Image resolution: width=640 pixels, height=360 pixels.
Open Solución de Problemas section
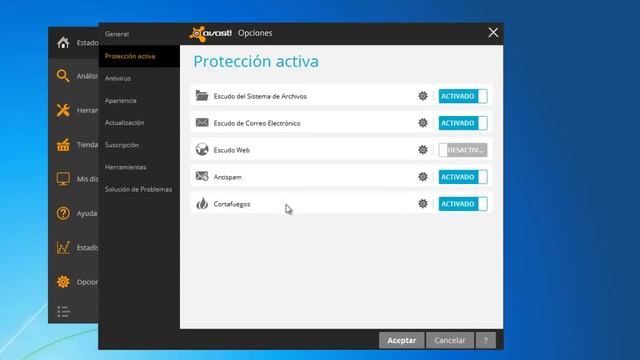point(139,189)
